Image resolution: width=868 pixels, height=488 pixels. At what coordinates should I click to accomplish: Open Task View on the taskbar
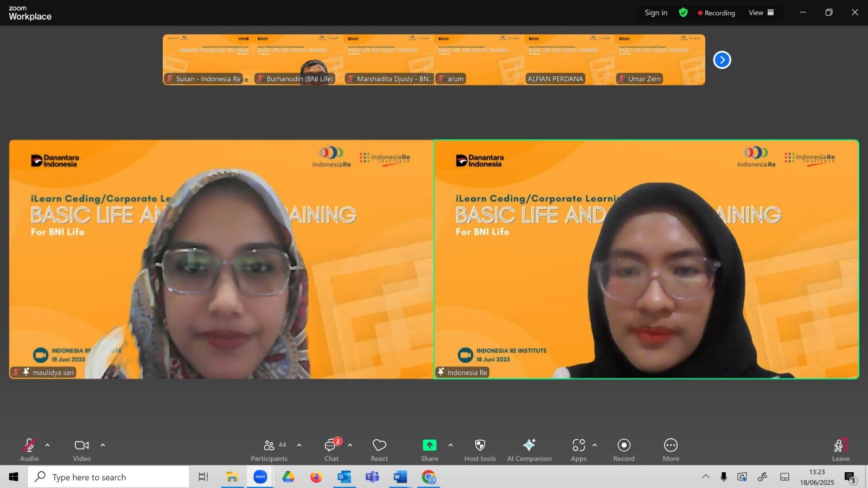203,477
